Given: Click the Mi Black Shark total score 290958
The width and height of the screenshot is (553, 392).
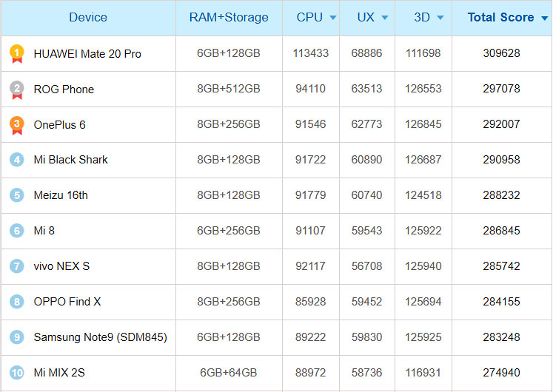Looking at the screenshot, I should coord(501,160).
